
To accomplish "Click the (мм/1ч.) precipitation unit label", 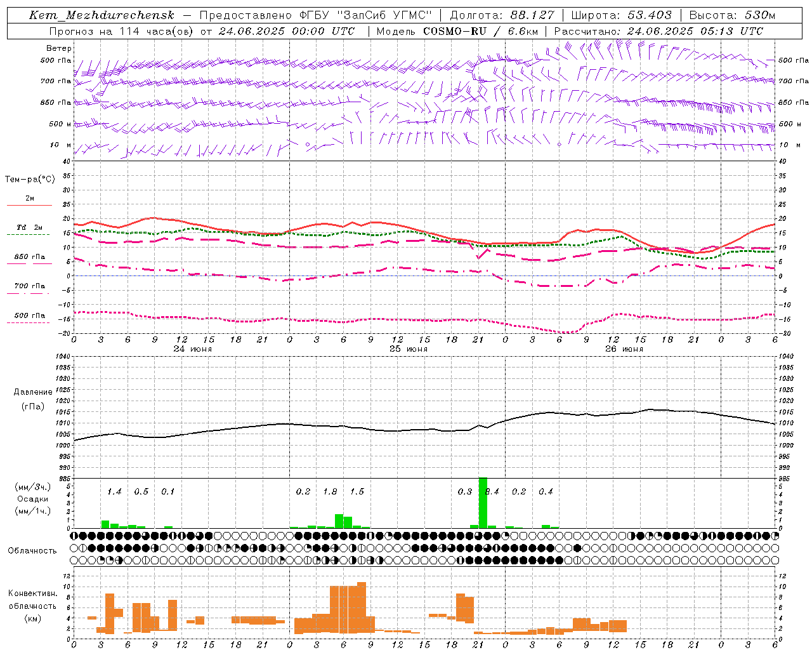I will 32,511.
